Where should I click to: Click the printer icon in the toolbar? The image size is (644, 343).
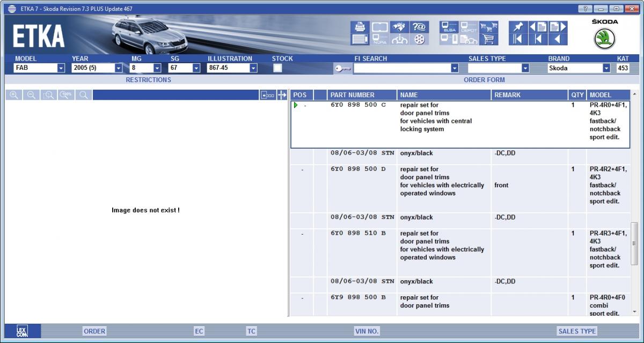[x=360, y=27]
